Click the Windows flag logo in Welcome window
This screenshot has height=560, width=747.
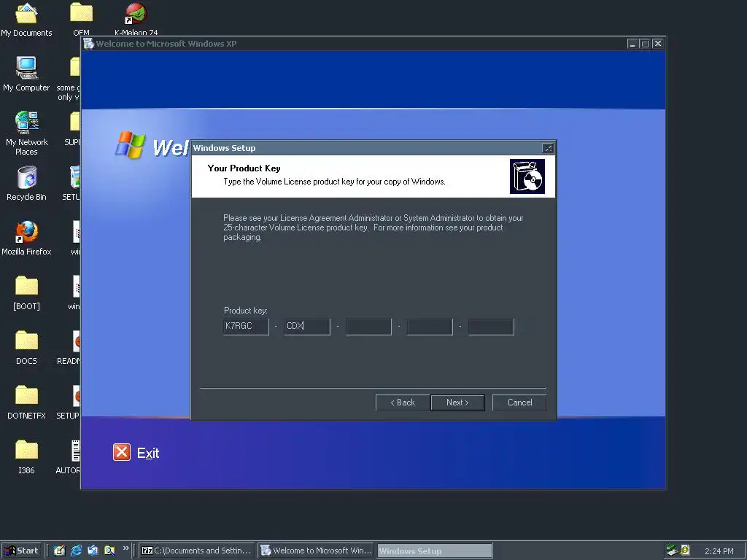(130, 144)
